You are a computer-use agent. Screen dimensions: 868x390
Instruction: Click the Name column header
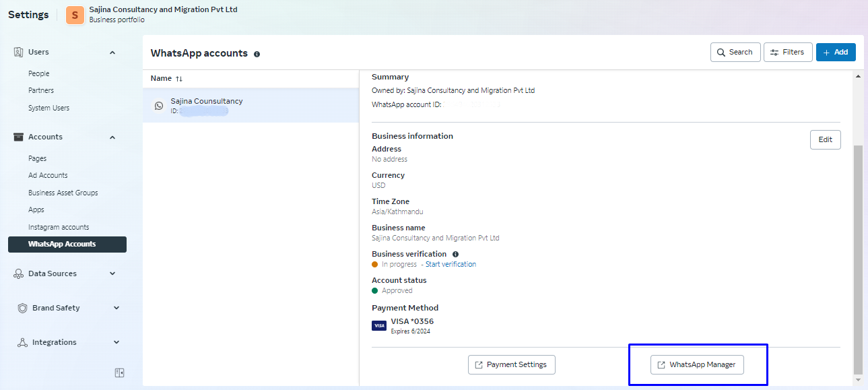161,78
